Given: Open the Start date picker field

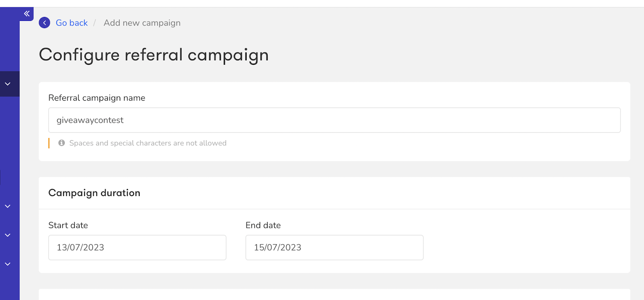Looking at the screenshot, I should 137,248.
